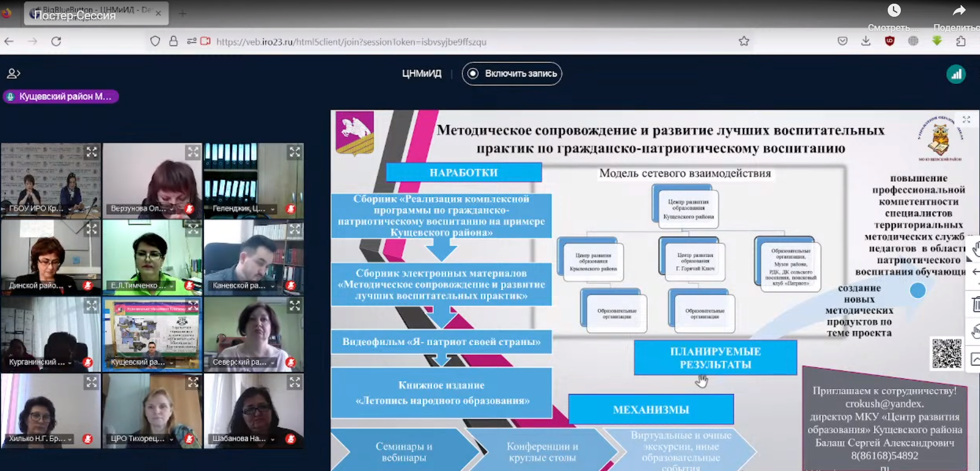
Task: Open the Firefox downloads panel
Action: [x=866, y=41]
